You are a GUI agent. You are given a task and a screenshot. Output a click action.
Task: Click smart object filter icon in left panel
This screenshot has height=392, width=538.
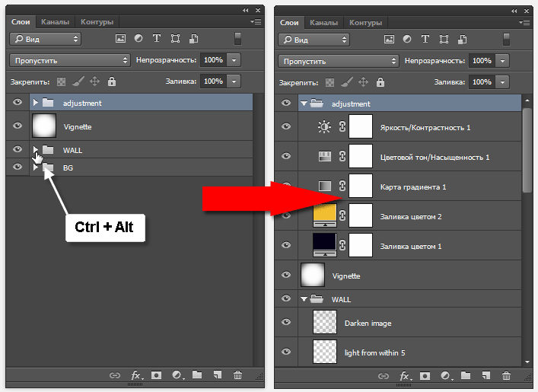(194, 39)
